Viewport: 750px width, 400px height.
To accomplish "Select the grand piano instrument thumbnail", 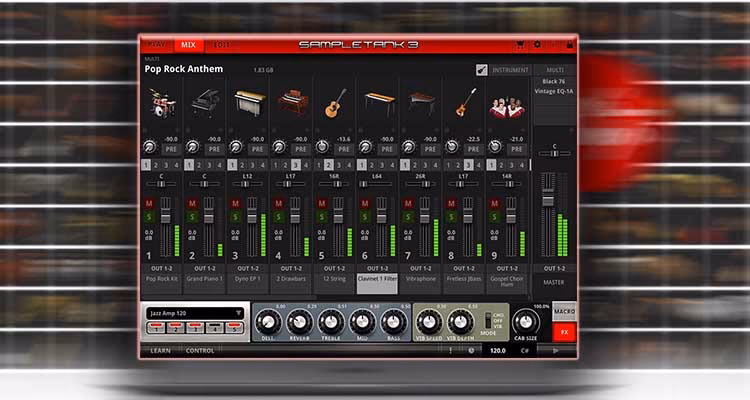I will coord(205,103).
